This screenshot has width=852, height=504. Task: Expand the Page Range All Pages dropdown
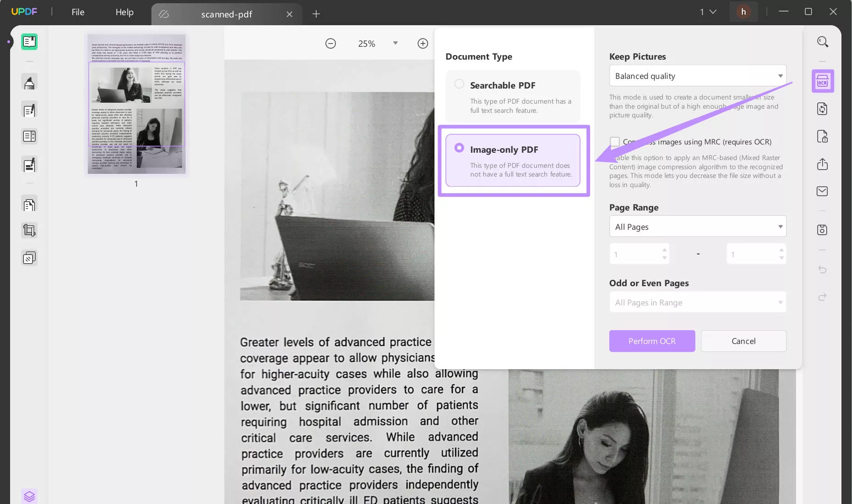pyautogui.click(x=697, y=227)
